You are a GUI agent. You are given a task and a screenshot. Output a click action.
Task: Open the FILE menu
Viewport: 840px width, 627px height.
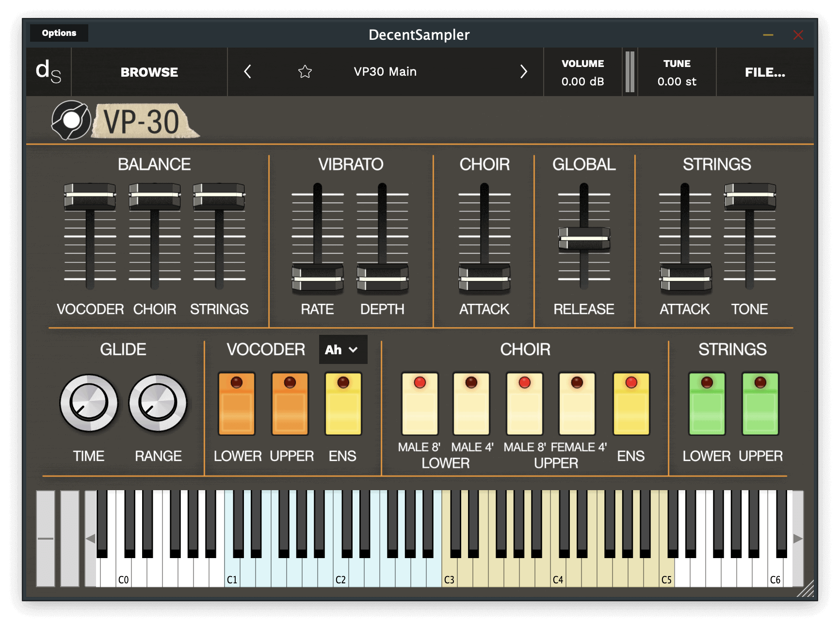pos(765,72)
